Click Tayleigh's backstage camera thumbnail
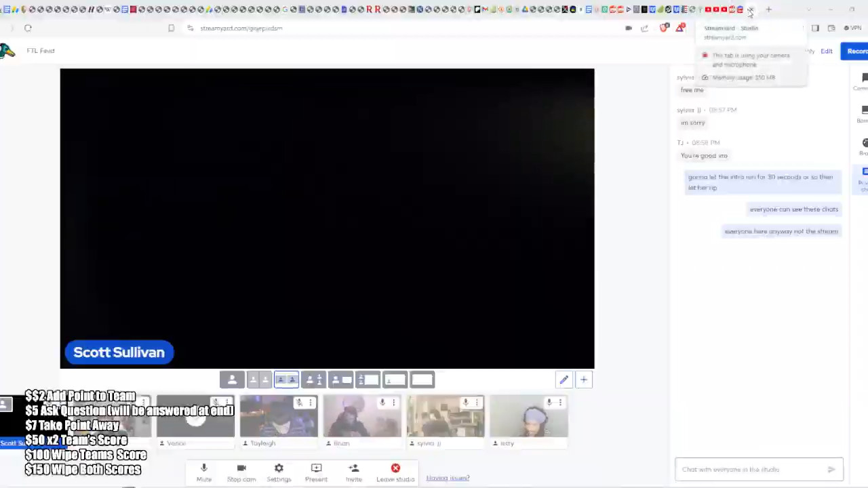This screenshot has height=488, width=868. click(x=279, y=417)
